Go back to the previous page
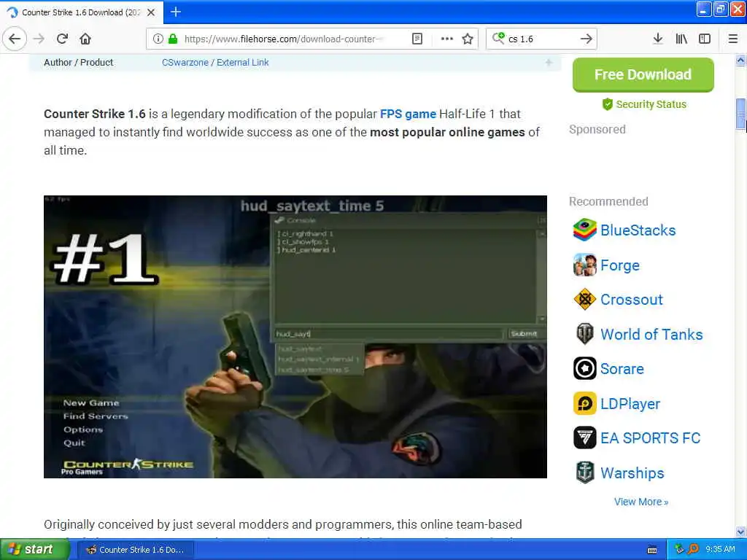 point(15,39)
